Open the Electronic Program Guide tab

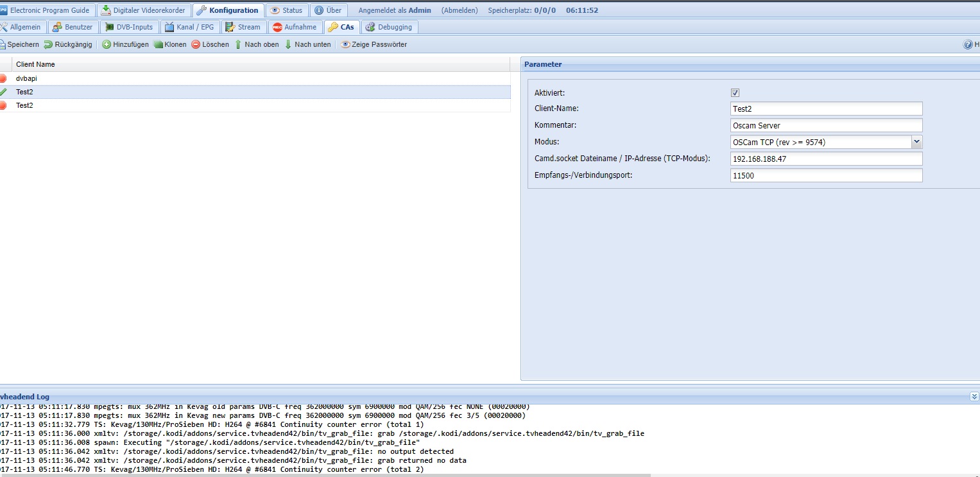pos(47,10)
